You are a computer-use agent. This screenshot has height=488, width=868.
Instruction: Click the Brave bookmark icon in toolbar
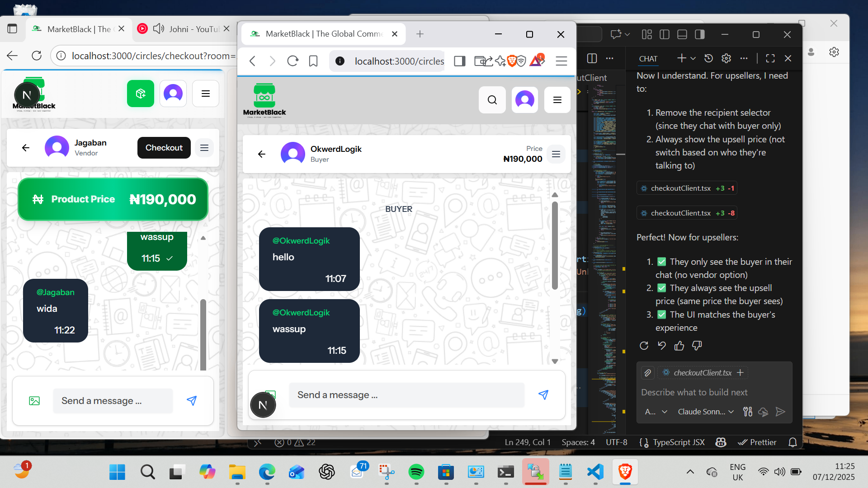coord(313,61)
